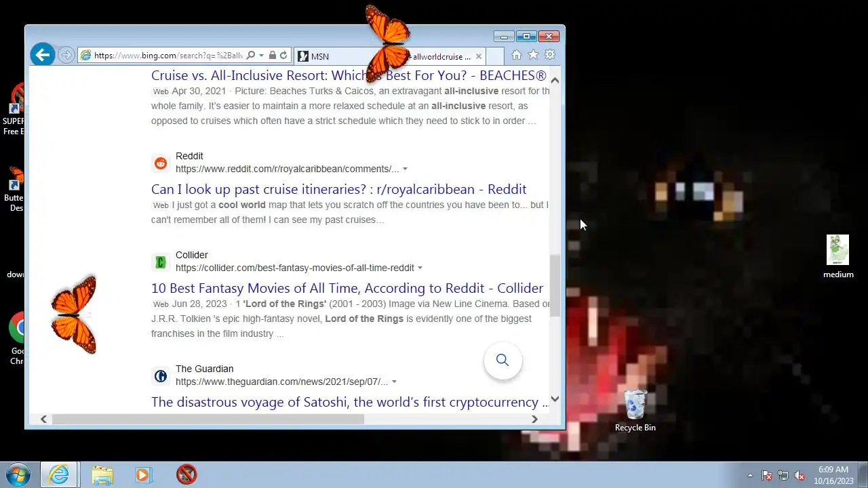The height and width of the screenshot is (488, 868).
Task: Show hidden tray icons arrow
Action: (x=750, y=475)
